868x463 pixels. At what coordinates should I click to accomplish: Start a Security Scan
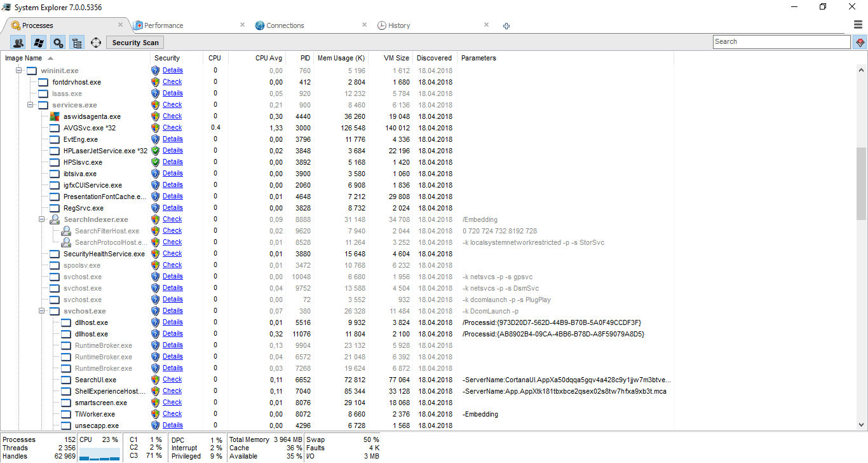point(135,43)
